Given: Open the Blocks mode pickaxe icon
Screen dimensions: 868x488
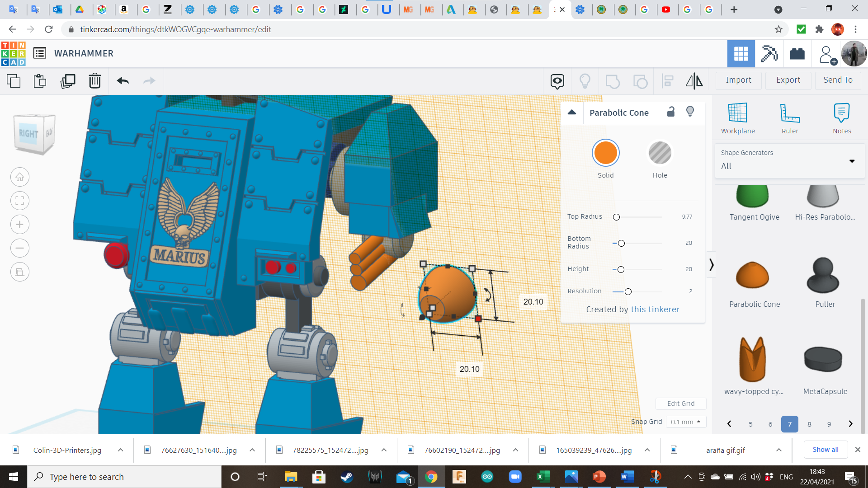Looking at the screenshot, I should 769,54.
